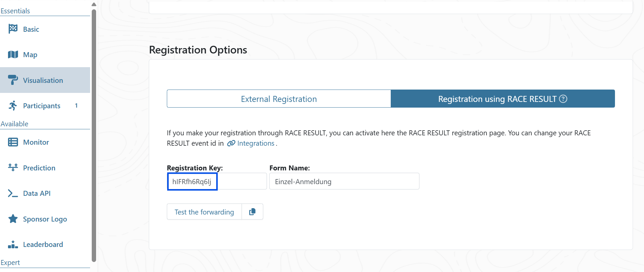
Task: Click the Participants runner icon
Action: click(13, 106)
